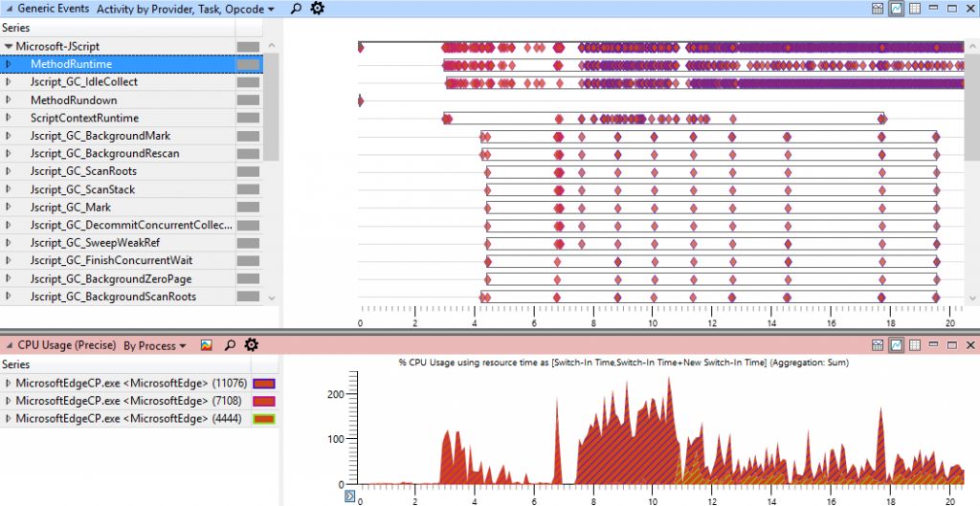Image resolution: width=980 pixels, height=506 pixels.
Task: Click scroll-up arrow of Generic Events series list
Action: 271,46
